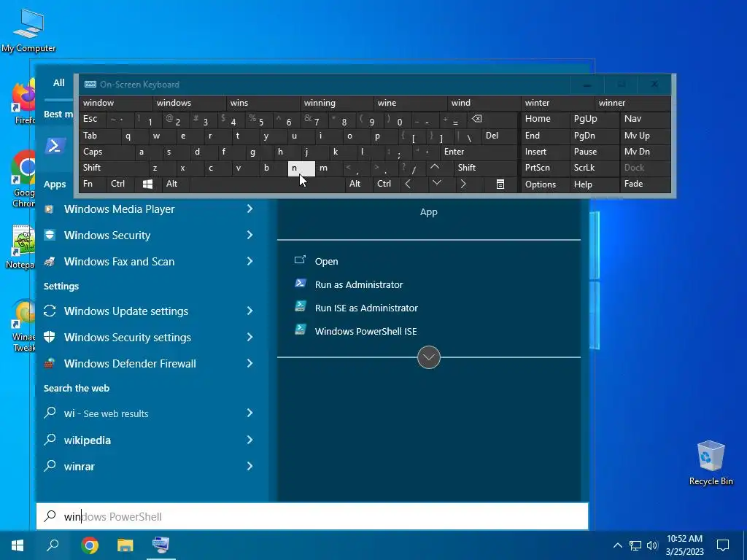
Task: Click the taskbar search magnifier icon
Action: tap(53, 545)
